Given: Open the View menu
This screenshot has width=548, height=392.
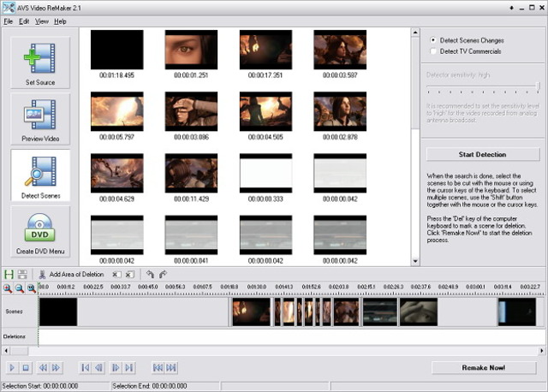Looking at the screenshot, I should (x=42, y=21).
